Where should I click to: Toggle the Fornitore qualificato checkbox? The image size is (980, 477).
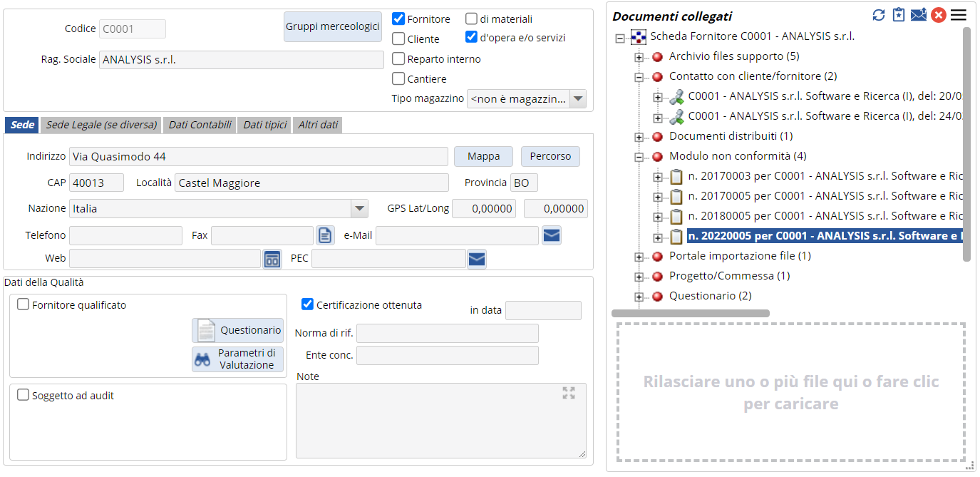pyautogui.click(x=24, y=305)
